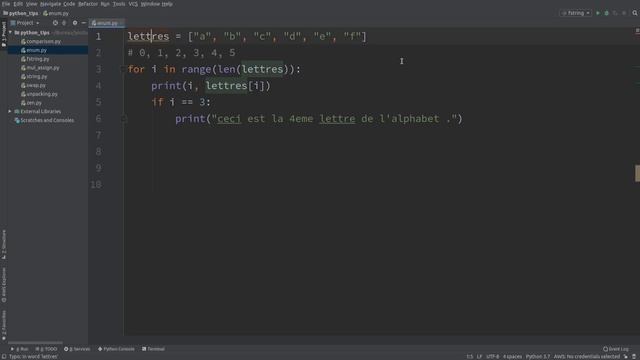The width and height of the screenshot is (640, 360).
Task: Click the 4 spaces indent widget
Action: [512, 357]
